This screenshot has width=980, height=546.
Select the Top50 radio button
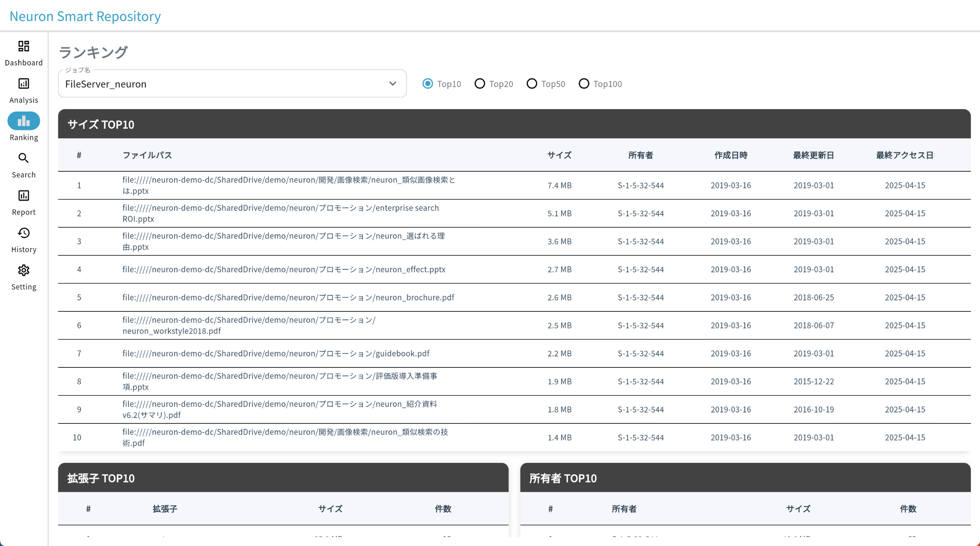532,84
